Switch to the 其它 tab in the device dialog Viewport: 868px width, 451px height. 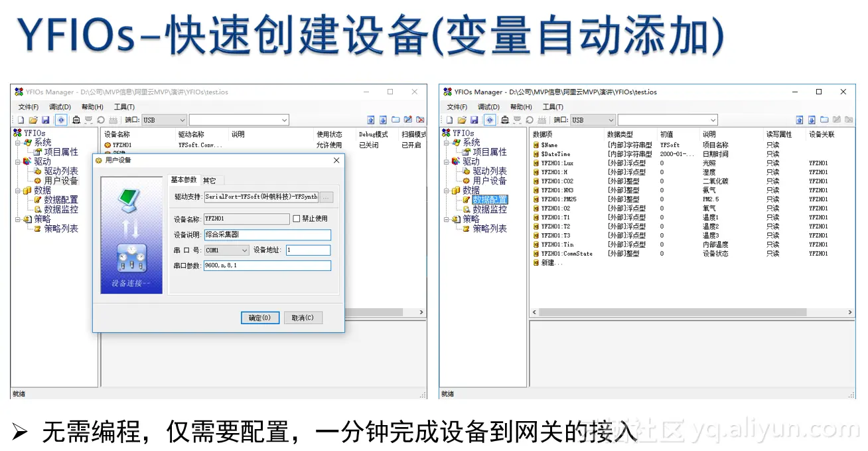(210, 179)
